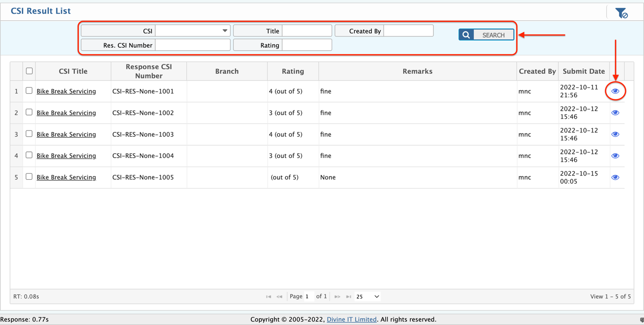The height and width of the screenshot is (325, 644).
Task: Open the eye view icon on row 1
Action: click(615, 91)
